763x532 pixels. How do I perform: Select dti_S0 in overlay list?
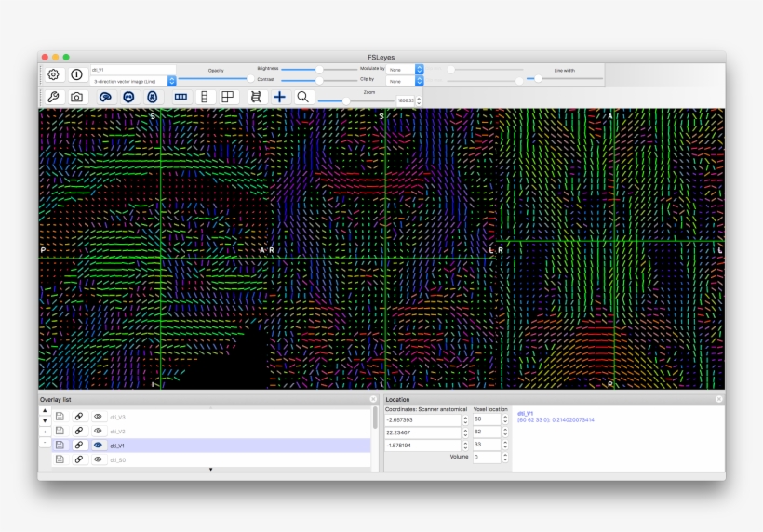click(x=118, y=459)
